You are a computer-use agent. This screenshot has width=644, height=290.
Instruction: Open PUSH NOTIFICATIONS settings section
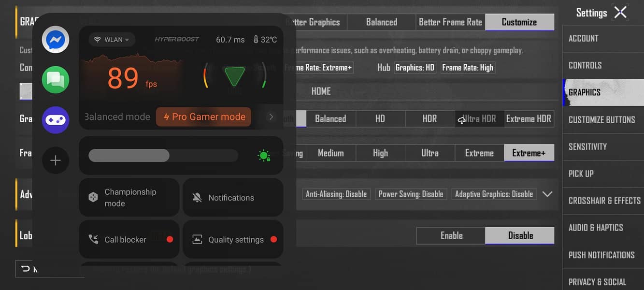pos(603,255)
